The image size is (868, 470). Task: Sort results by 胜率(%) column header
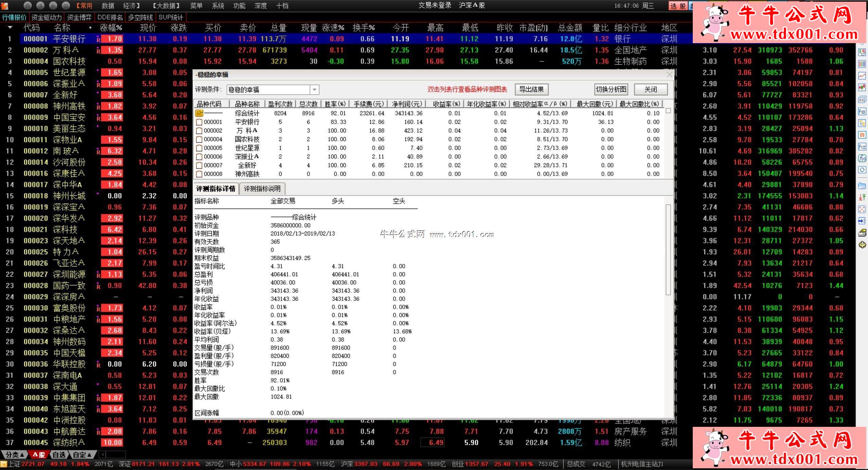(x=335, y=104)
